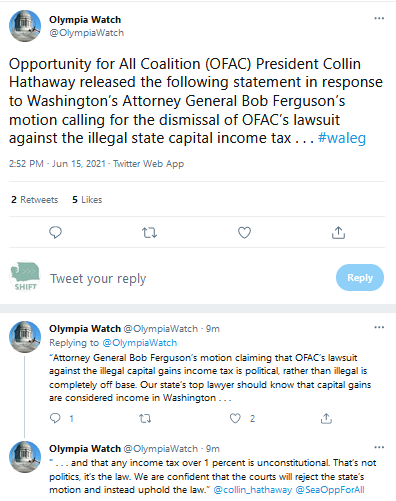This screenshot has height=501, width=396.
Task: Retweet the main OFAC statement tweet
Action: 149,232
